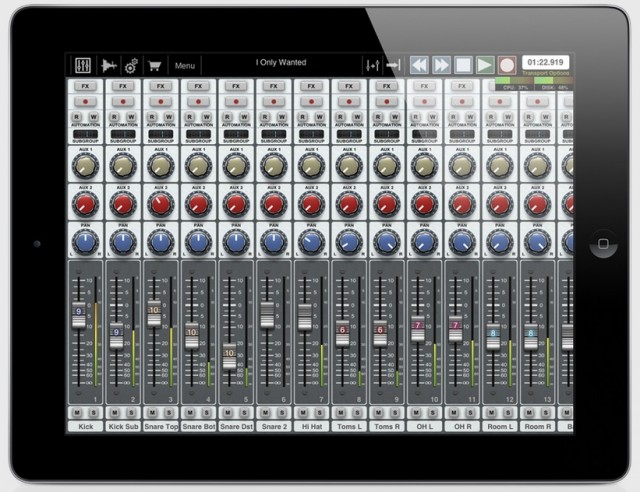Open the mixer view icon
640x492 pixels.
click(x=83, y=65)
